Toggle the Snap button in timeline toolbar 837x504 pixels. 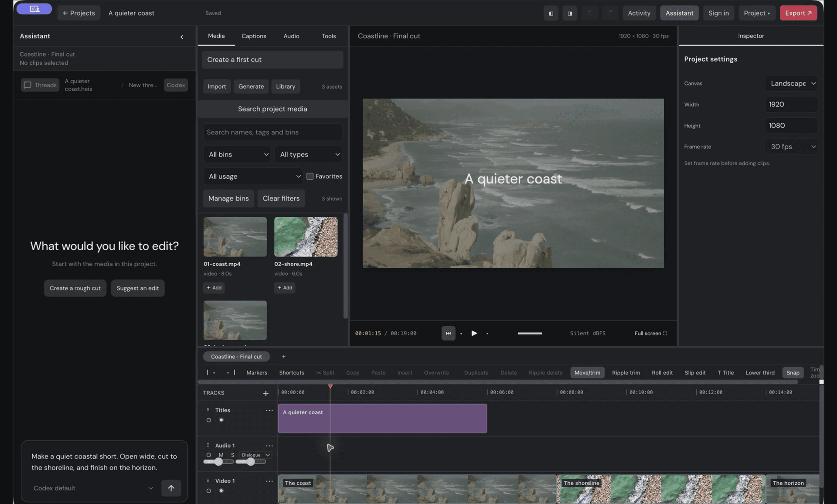793,373
